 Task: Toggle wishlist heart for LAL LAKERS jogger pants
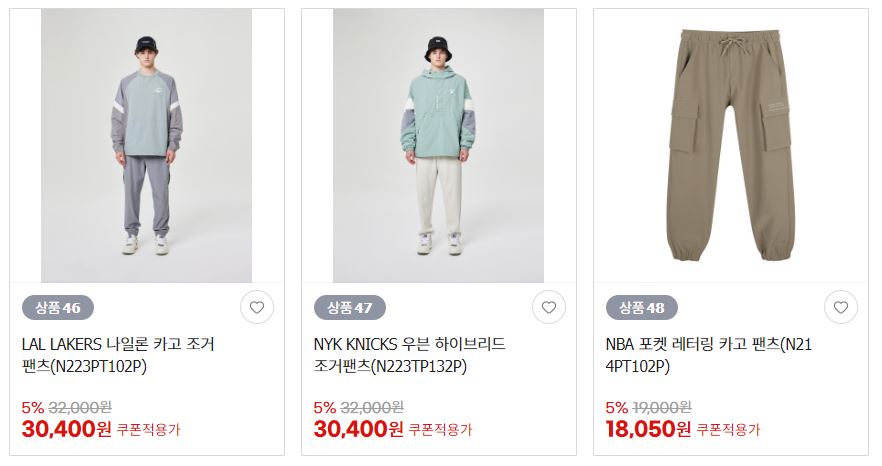(256, 307)
